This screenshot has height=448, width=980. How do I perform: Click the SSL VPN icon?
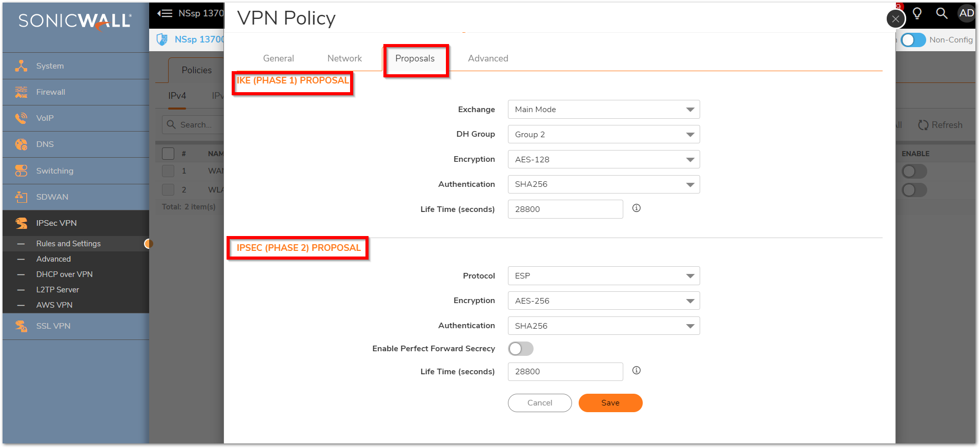(x=21, y=326)
